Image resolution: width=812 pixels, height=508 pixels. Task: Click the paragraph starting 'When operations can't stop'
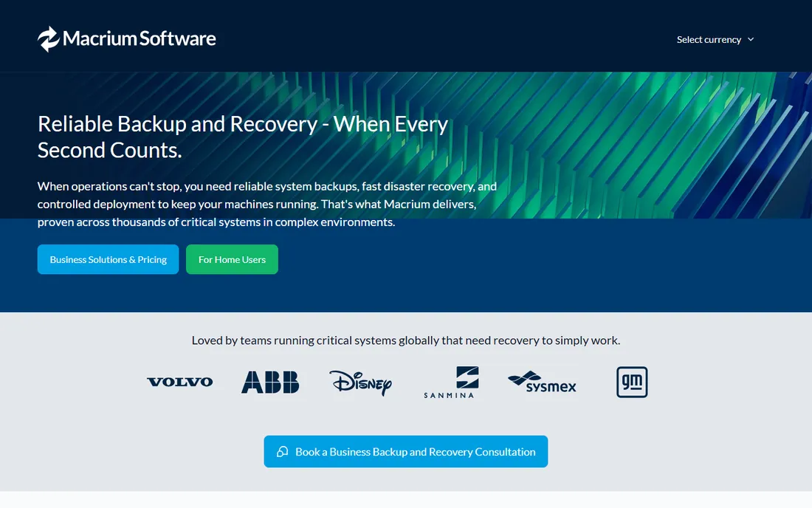[267, 204]
